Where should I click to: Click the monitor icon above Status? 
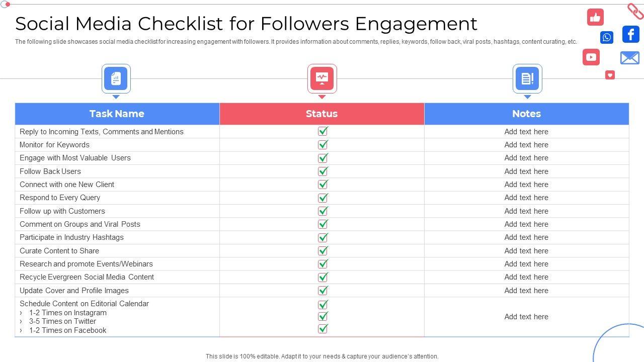[x=322, y=78]
